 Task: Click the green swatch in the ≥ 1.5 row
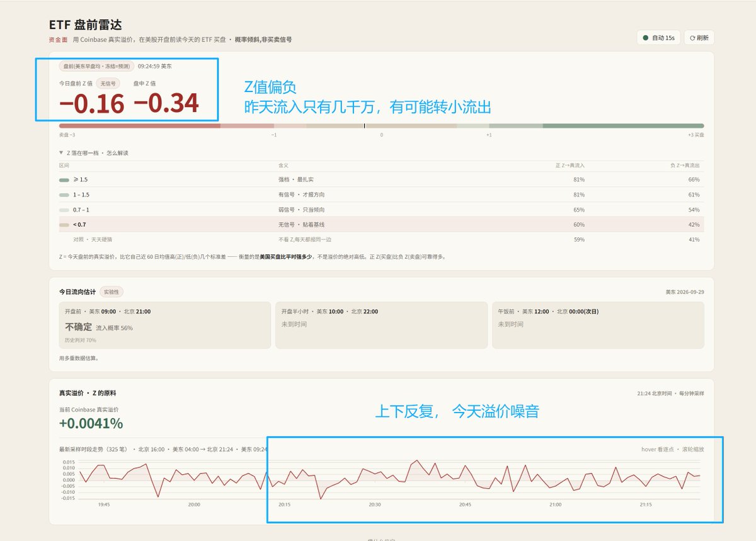(x=64, y=179)
